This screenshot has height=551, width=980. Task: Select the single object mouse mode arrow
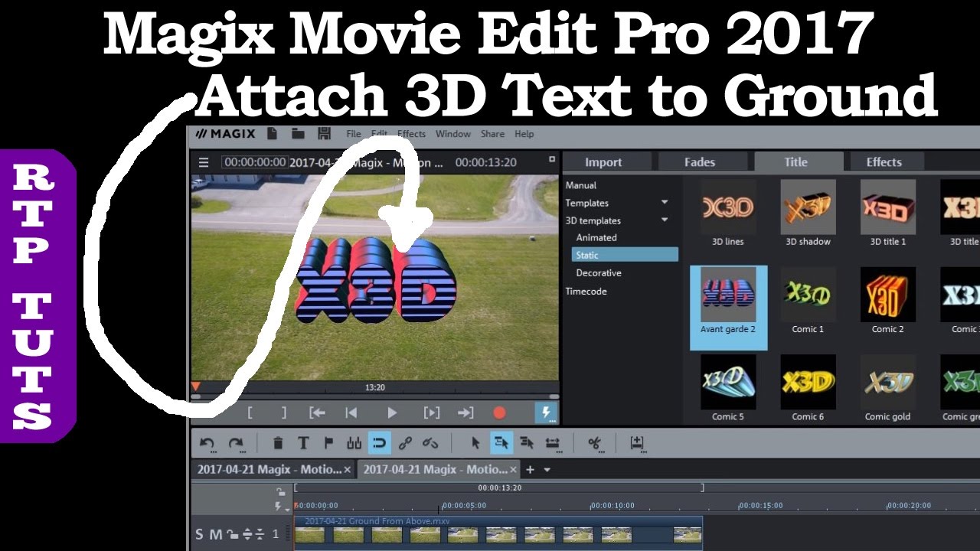point(475,442)
